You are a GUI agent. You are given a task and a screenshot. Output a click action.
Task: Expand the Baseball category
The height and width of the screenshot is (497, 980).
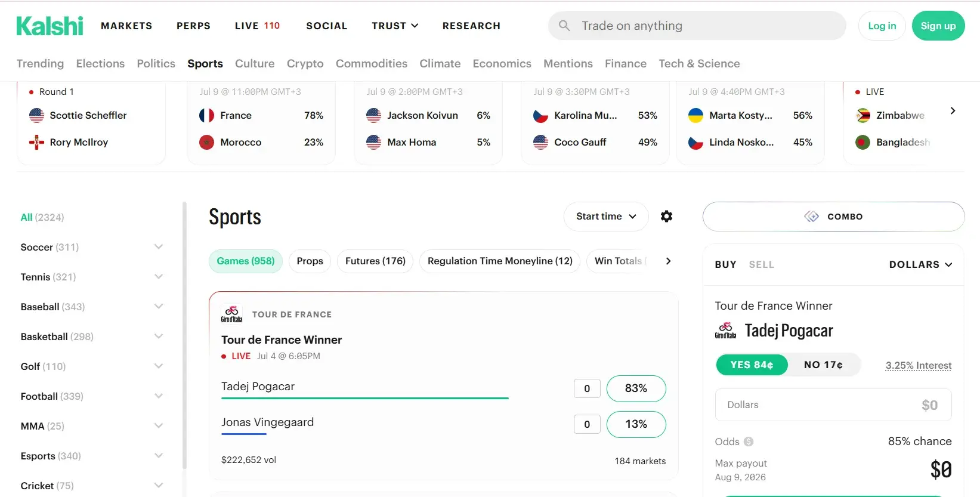159,307
